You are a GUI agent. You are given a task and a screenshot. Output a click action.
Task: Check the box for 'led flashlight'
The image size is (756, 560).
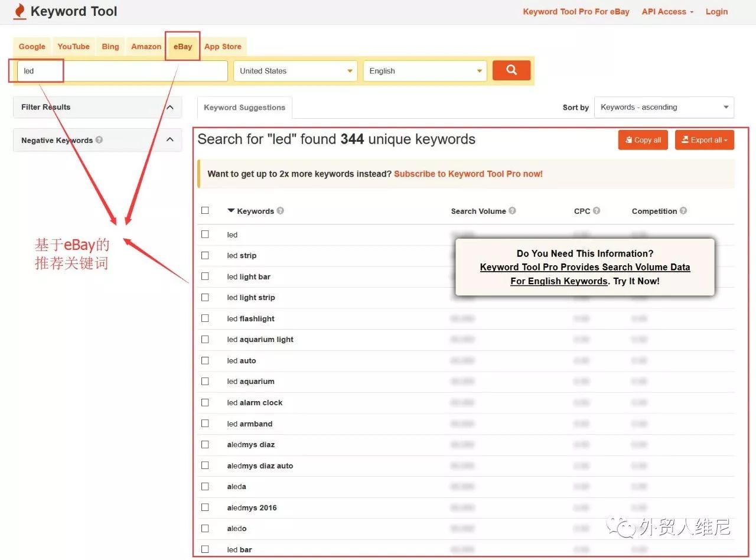[x=205, y=318]
